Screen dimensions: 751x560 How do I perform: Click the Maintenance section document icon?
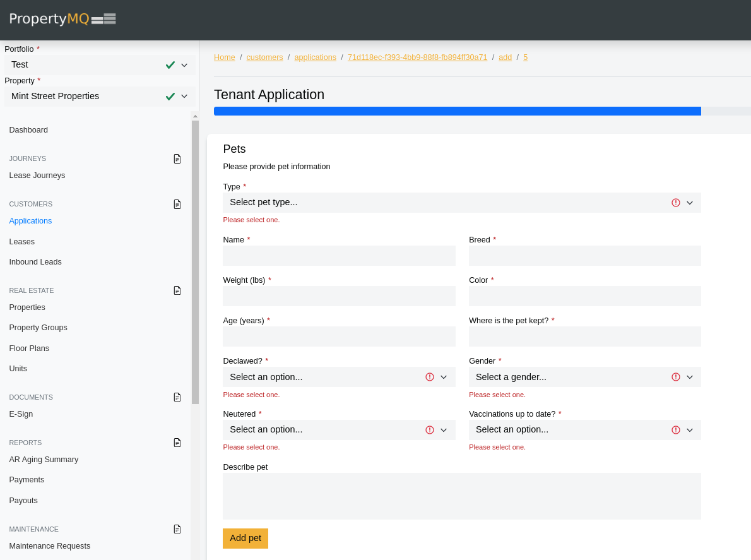click(177, 529)
